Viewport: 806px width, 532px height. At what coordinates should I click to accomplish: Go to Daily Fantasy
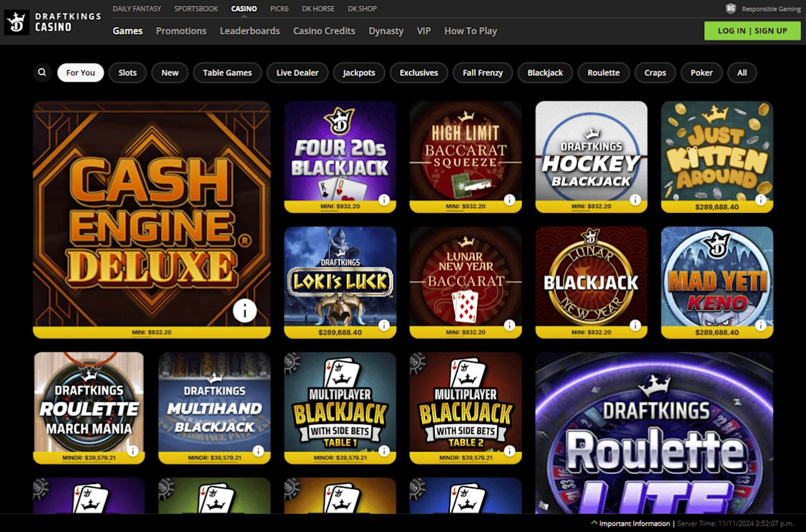[x=137, y=9]
